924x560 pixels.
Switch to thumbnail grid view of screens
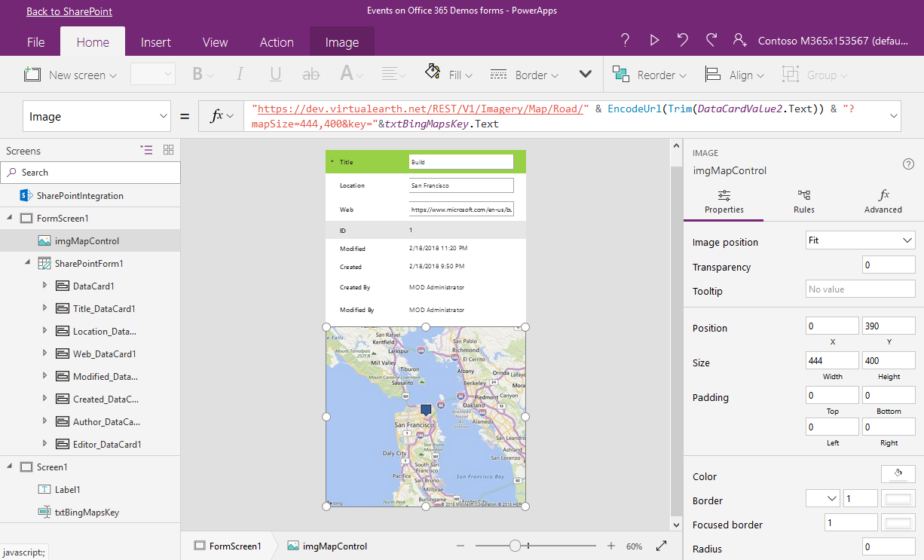coord(168,150)
